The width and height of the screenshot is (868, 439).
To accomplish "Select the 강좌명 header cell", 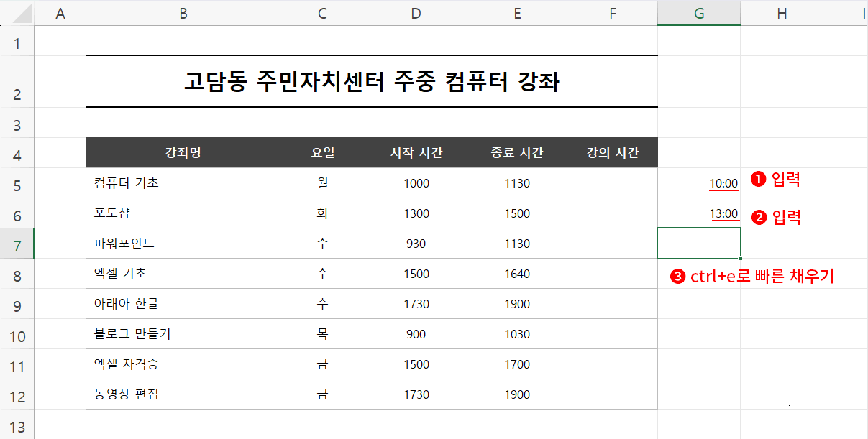I will (183, 153).
